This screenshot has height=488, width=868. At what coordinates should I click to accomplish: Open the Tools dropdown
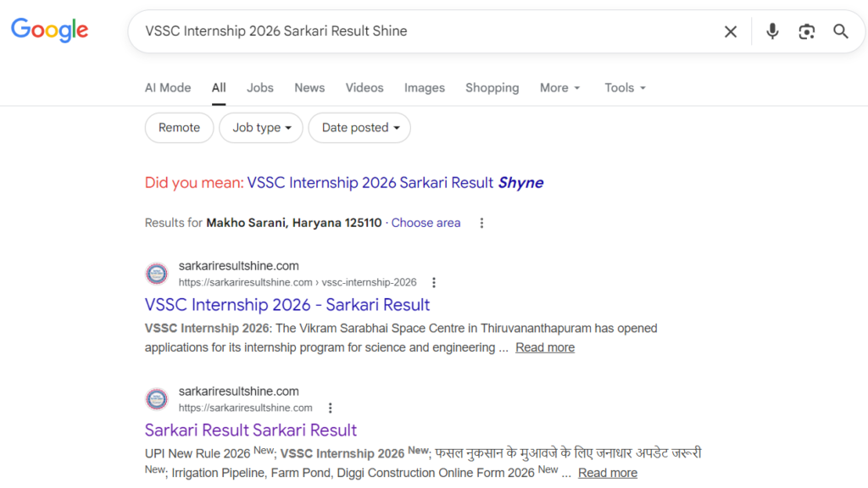(x=625, y=88)
